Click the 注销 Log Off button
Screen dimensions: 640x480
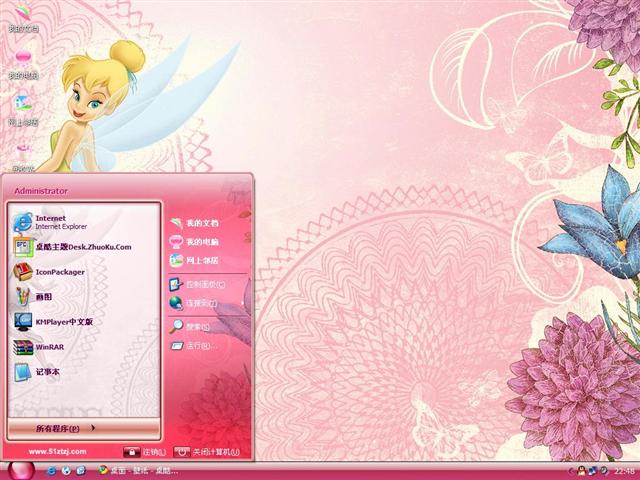click(x=144, y=452)
